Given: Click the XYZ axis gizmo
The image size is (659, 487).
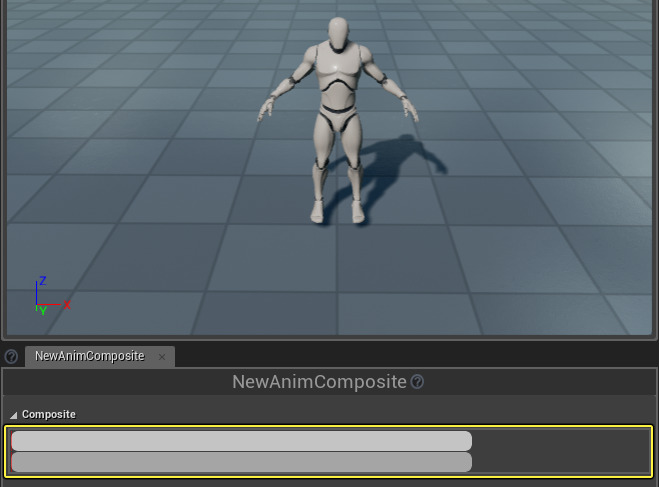Looking at the screenshot, I should (x=51, y=296).
